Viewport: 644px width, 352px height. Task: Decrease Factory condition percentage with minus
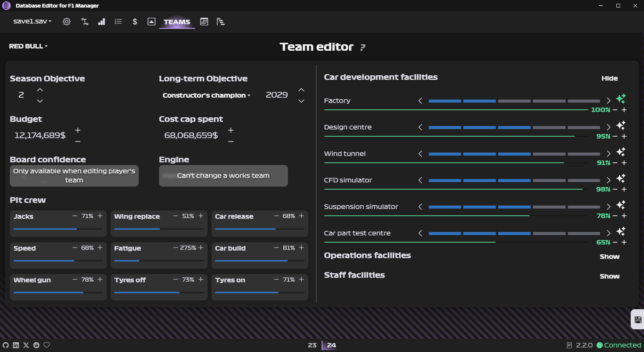[x=615, y=110]
